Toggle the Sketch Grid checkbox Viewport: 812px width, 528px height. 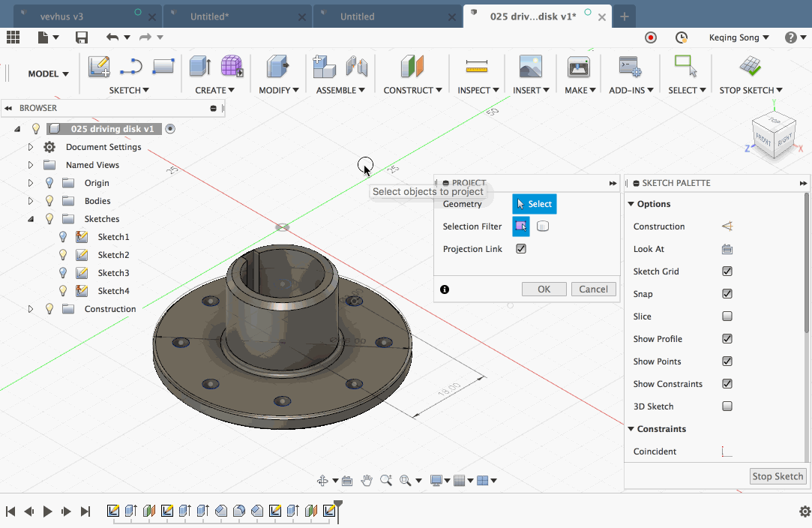pos(727,271)
